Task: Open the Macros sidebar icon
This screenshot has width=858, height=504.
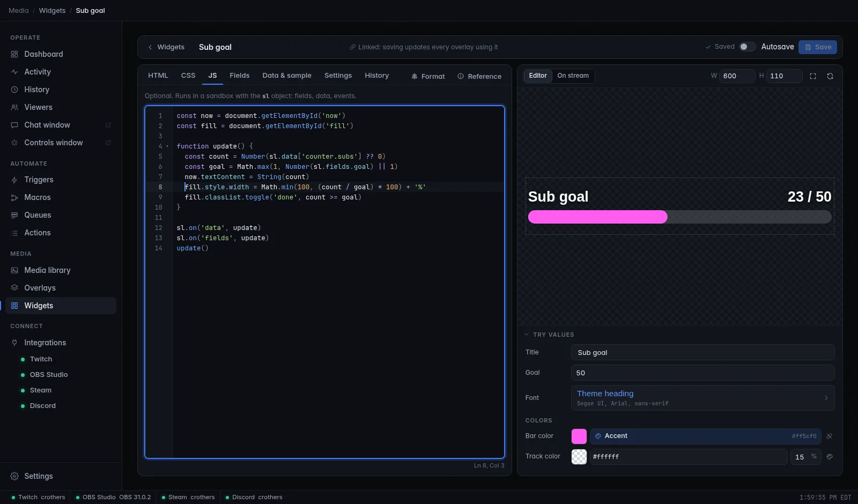Action: coord(14,197)
